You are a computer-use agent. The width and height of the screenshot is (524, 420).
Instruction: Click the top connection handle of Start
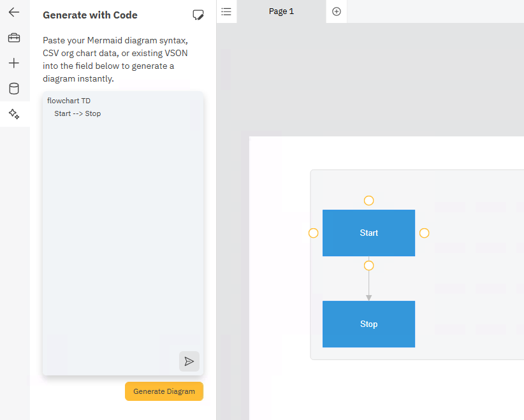pyautogui.click(x=368, y=201)
